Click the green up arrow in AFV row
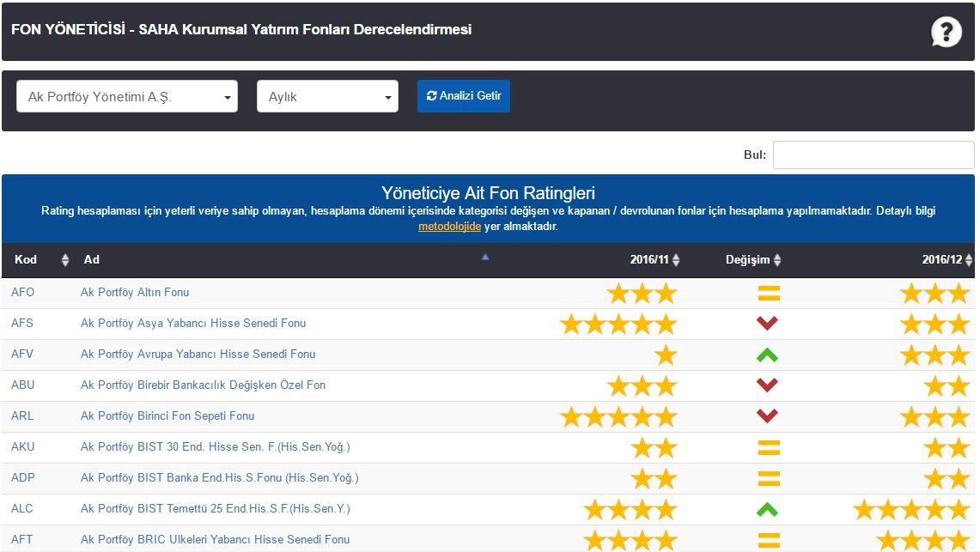The width and height of the screenshot is (980, 552). tap(768, 355)
